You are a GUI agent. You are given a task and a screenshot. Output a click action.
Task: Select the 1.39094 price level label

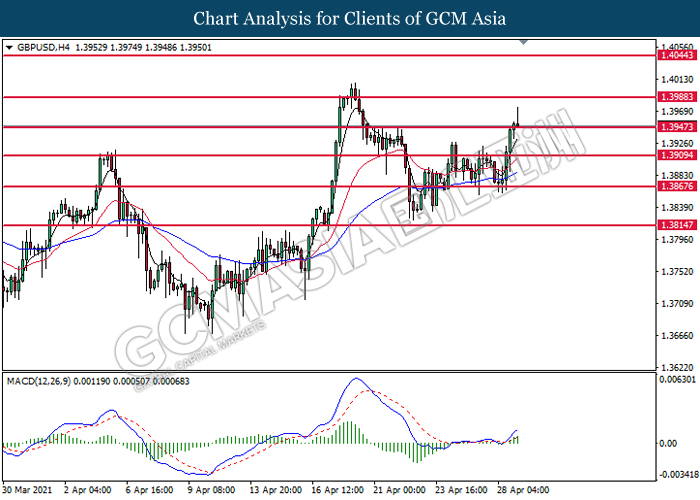677,155
